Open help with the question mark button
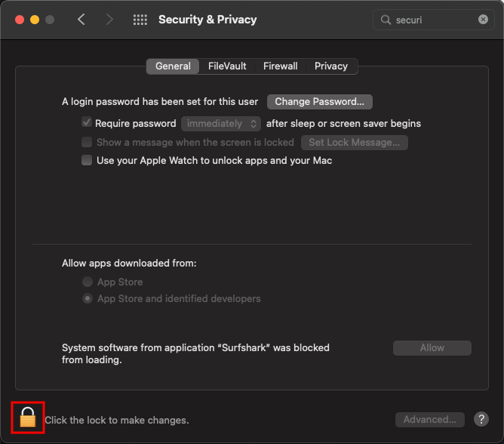 pos(481,419)
